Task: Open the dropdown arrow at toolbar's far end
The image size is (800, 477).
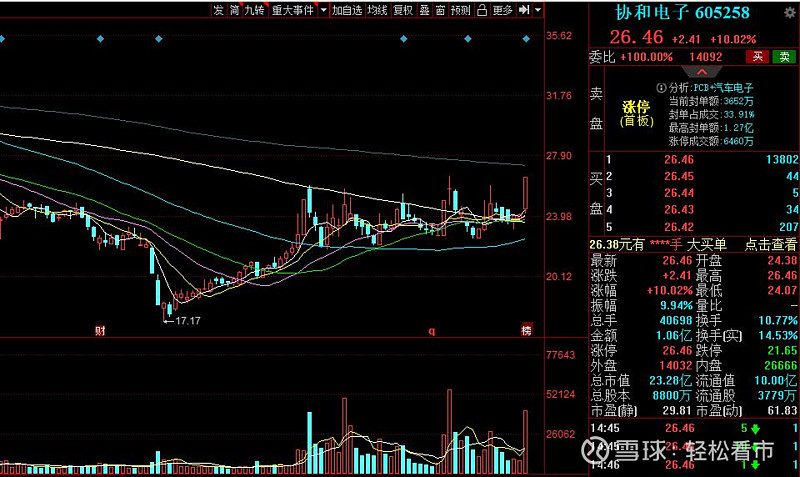Action: pos(538,10)
